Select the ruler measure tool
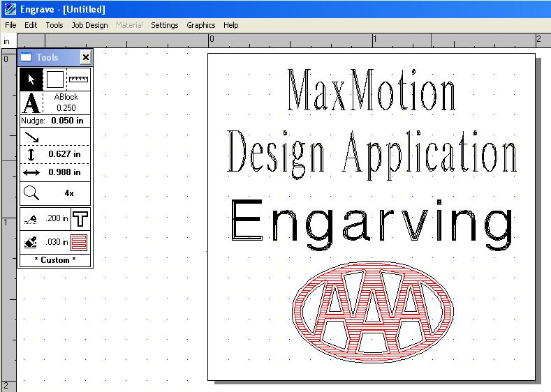The width and height of the screenshot is (551, 392). pos(78,80)
